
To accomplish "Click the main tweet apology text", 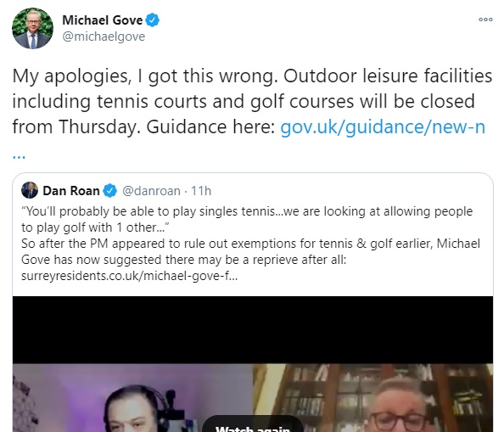I will click(x=252, y=101).
